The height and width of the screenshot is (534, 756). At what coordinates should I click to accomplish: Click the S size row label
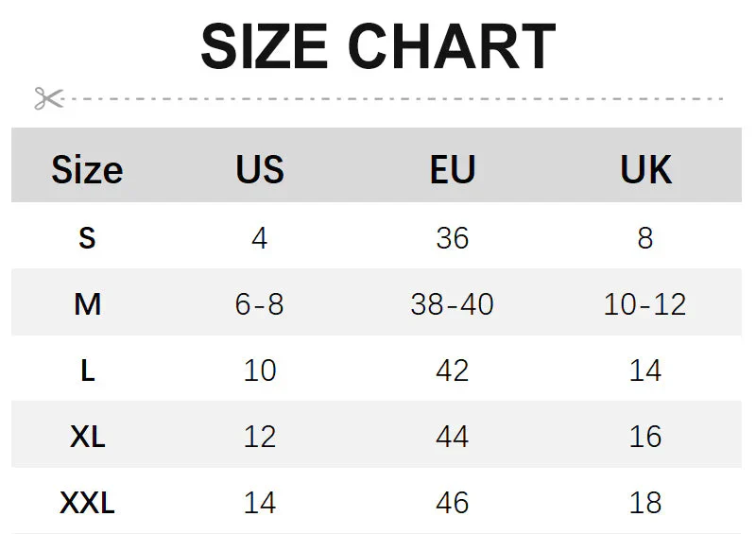click(x=87, y=237)
